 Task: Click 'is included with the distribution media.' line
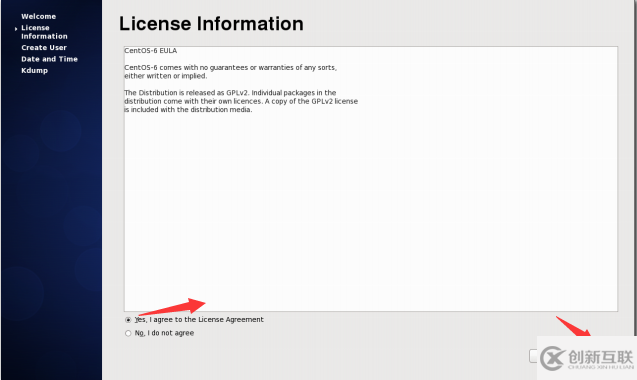point(188,110)
